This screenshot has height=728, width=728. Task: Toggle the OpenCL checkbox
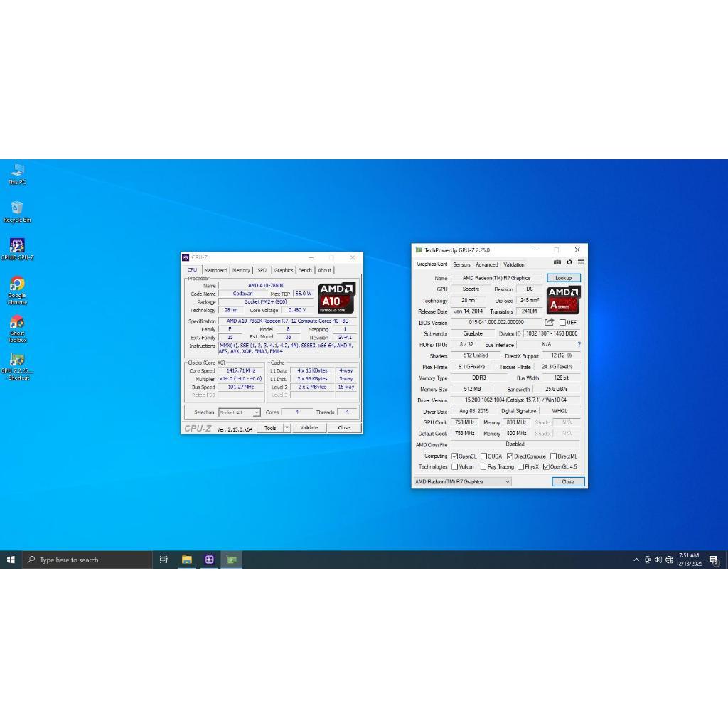pos(454,456)
